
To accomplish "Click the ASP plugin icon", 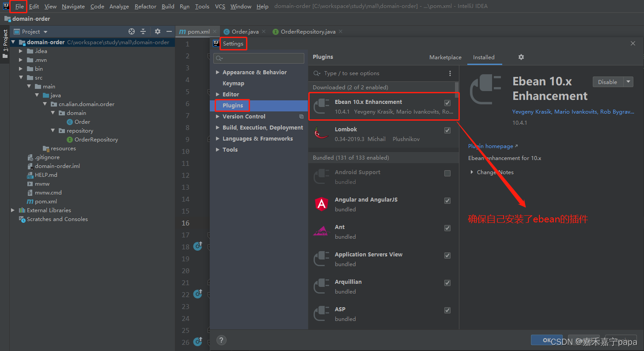I will tap(321, 314).
